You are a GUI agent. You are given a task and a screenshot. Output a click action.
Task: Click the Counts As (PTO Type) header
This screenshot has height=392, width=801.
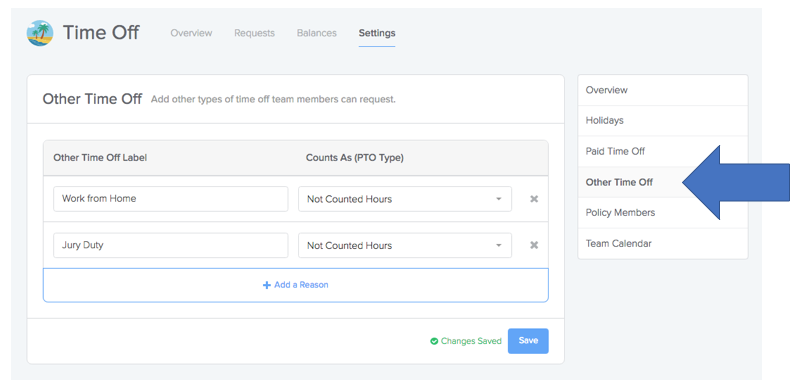(355, 158)
